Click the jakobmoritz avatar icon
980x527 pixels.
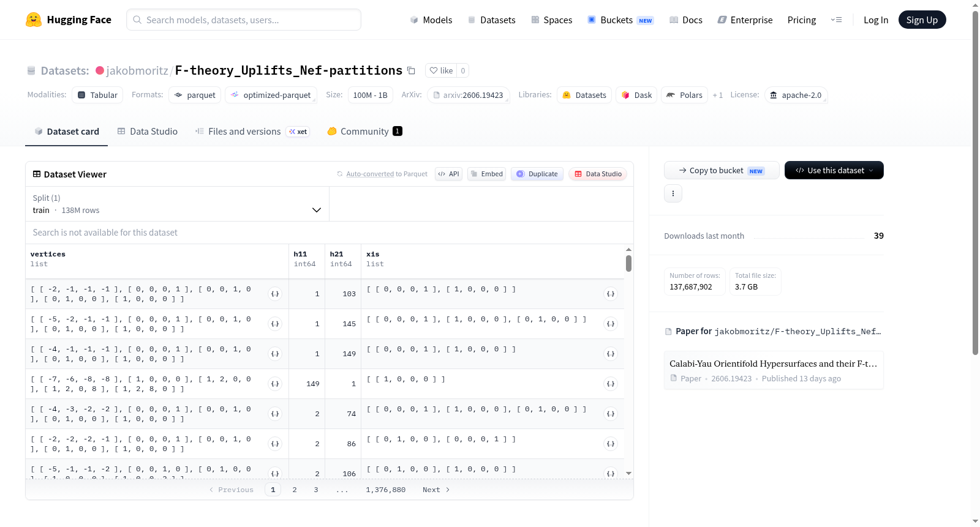pos(100,70)
